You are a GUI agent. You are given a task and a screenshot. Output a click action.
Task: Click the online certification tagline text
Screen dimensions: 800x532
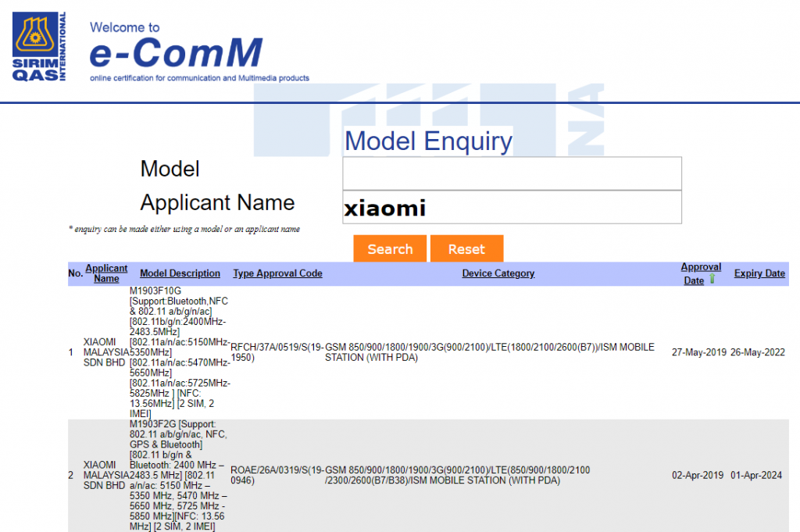click(x=199, y=78)
